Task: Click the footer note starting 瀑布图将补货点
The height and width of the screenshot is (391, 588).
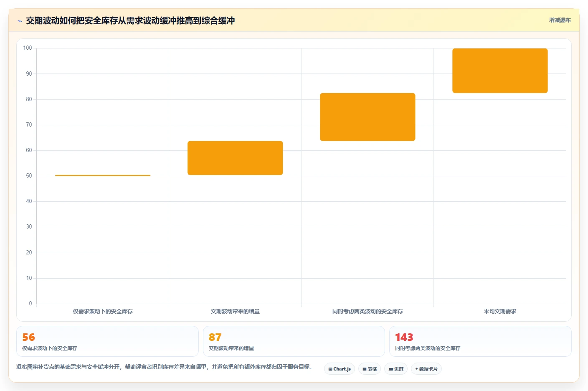Action: point(165,367)
